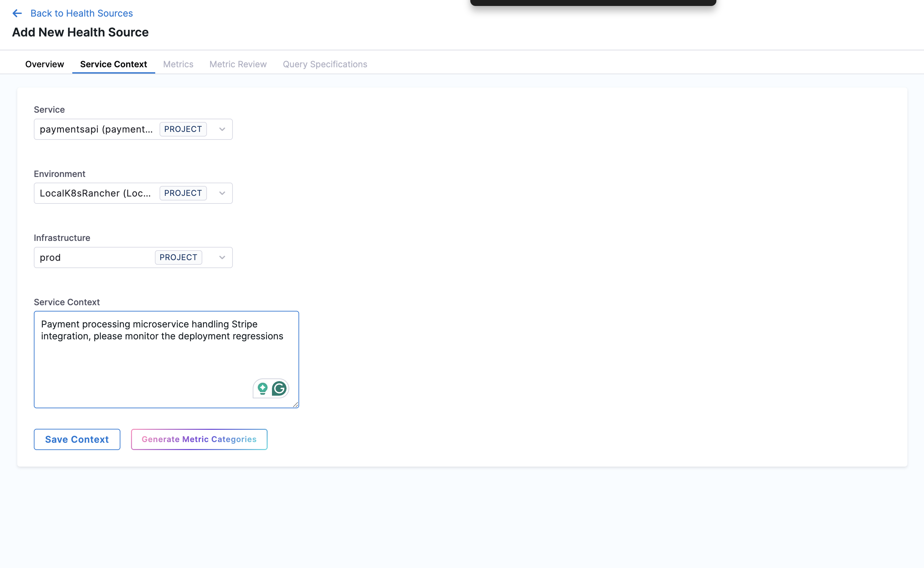Click into the Service Context text area
The image size is (924, 568).
[x=166, y=360]
